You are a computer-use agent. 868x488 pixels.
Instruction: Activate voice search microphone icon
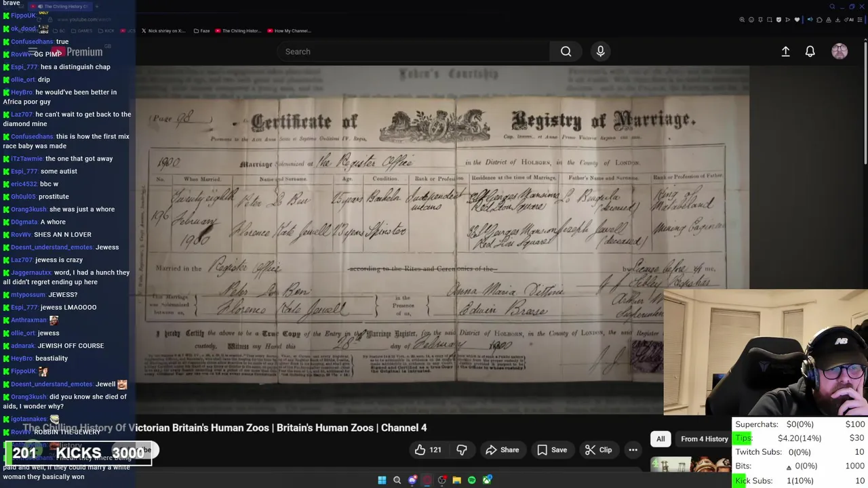click(x=600, y=52)
